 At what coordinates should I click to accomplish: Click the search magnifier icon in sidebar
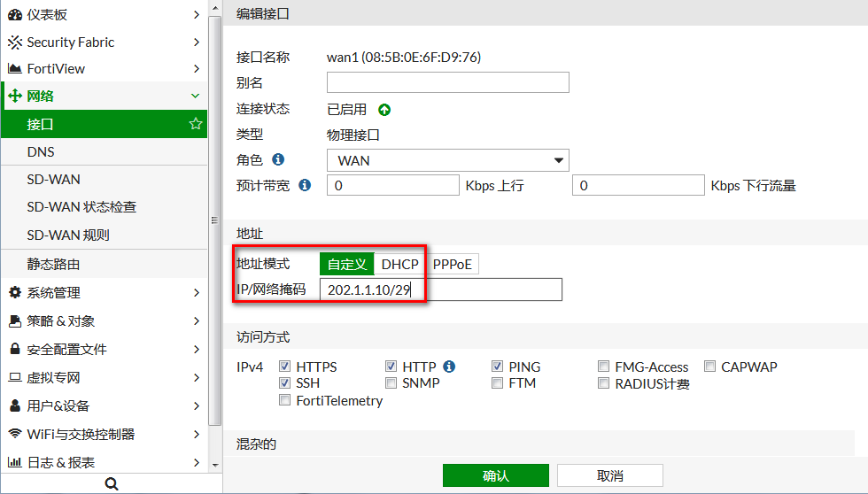[x=111, y=483]
